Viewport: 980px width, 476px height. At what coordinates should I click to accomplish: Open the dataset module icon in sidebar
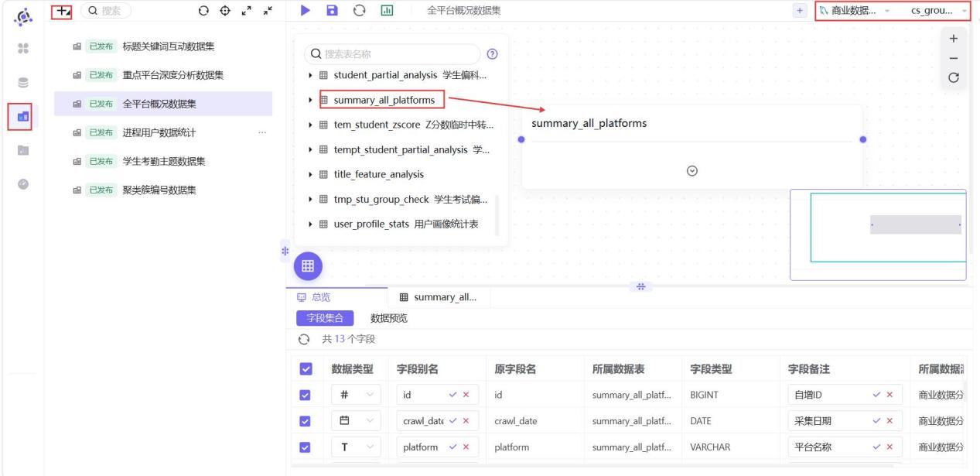point(23,116)
